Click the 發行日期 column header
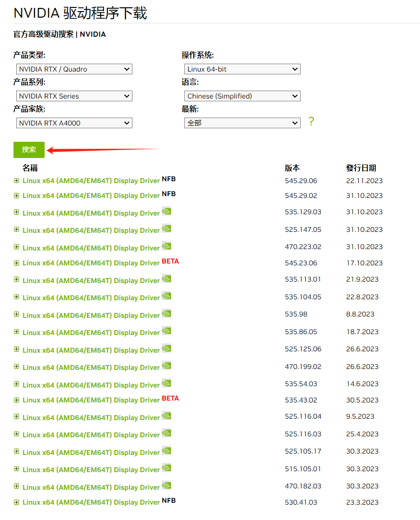Screen dimensions: 420x520 361,168
